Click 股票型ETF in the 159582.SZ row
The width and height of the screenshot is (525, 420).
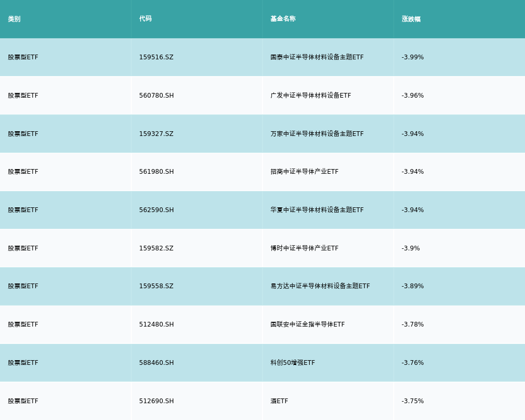click(23, 248)
